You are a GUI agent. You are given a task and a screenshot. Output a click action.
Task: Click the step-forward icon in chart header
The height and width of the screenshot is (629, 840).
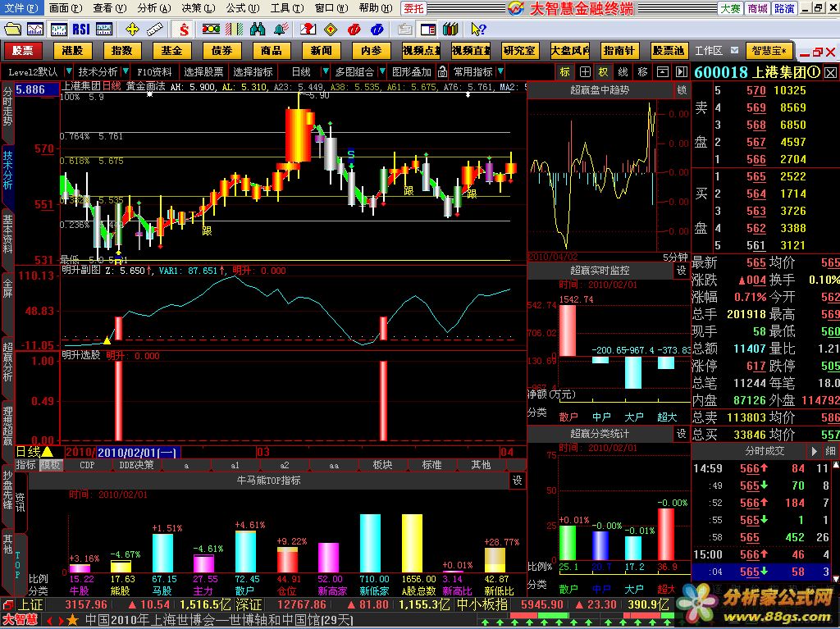[x=682, y=71]
